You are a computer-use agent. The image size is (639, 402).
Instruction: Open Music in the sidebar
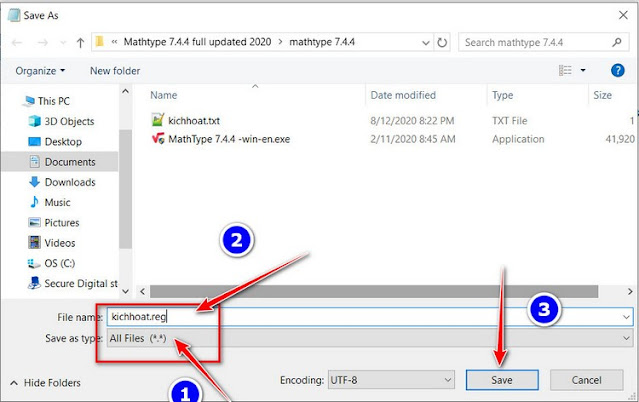pyautogui.click(x=57, y=203)
